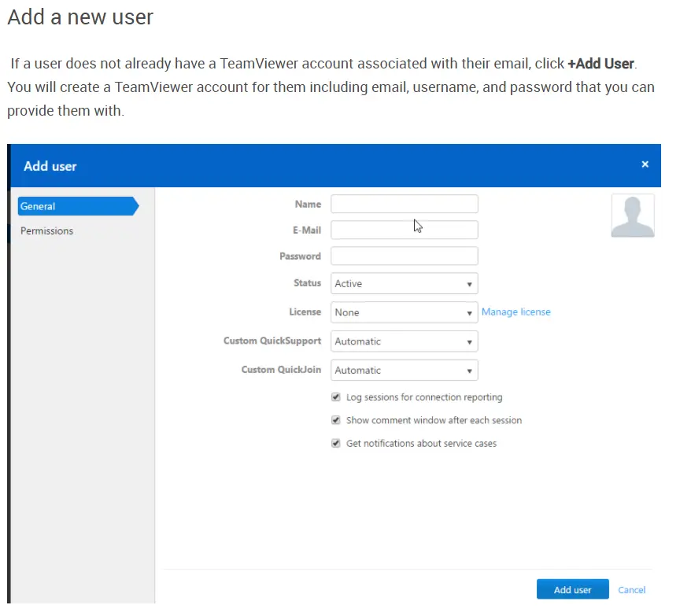
Task: Click the 'Status' field label
Action: pyautogui.click(x=308, y=283)
